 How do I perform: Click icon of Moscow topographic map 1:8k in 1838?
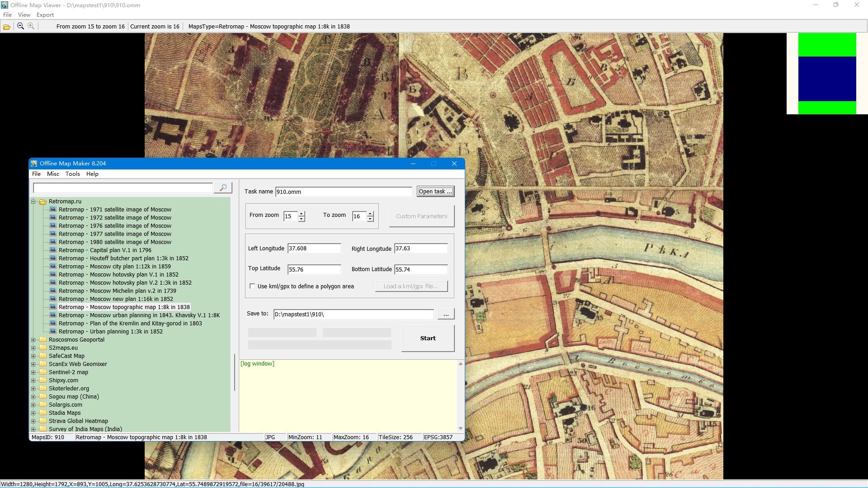[53, 307]
